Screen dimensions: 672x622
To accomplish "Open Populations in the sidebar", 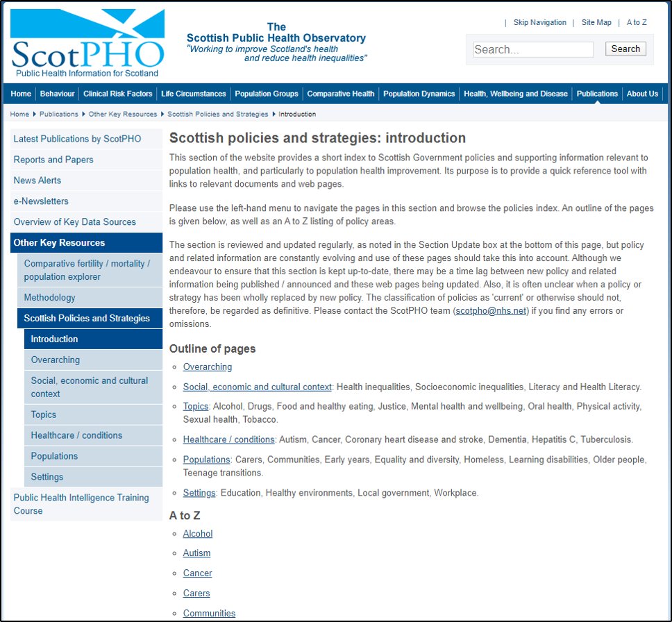I will [x=93, y=456].
